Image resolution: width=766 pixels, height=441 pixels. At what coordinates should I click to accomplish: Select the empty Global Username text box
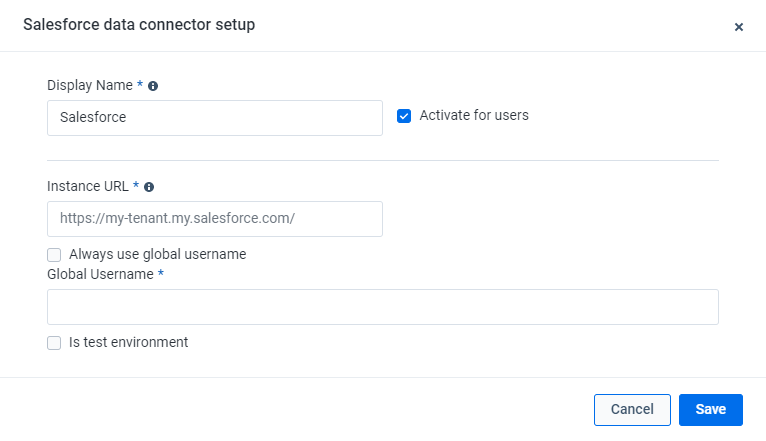click(383, 307)
